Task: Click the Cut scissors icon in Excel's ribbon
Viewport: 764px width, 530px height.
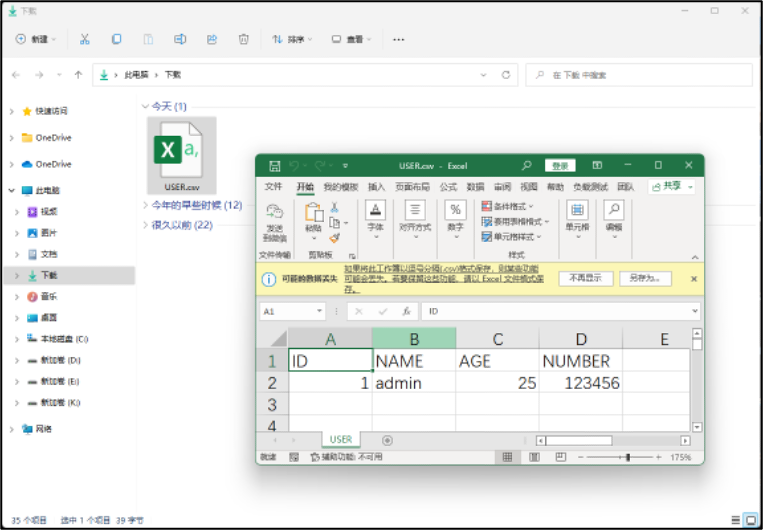Action: pyautogui.click(x=334, y=207)
